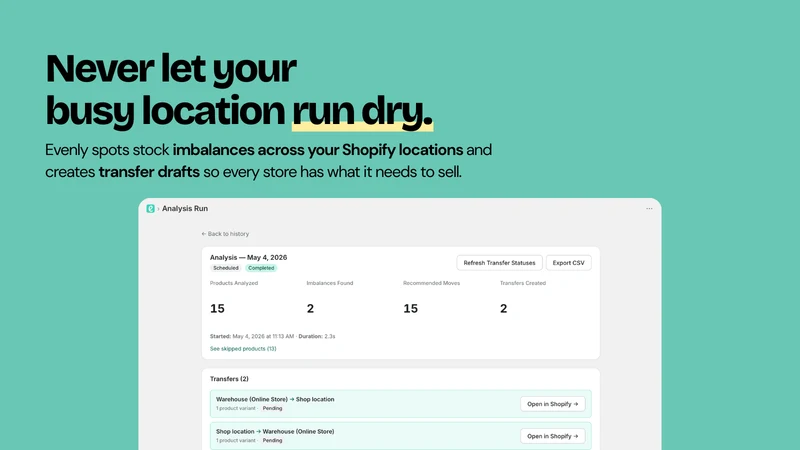Select Shop location → Warehouse (Online Store) row title

pyautogui.click(x=275, y=432)
